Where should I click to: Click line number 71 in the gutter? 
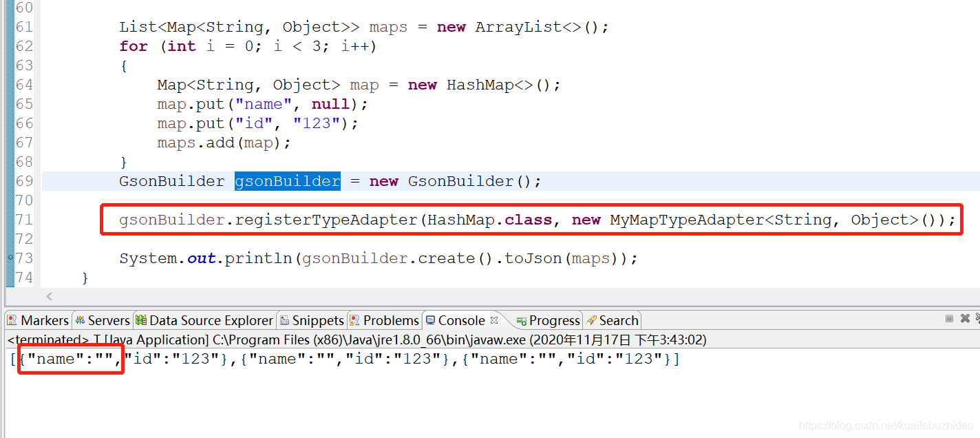[24, 220]
